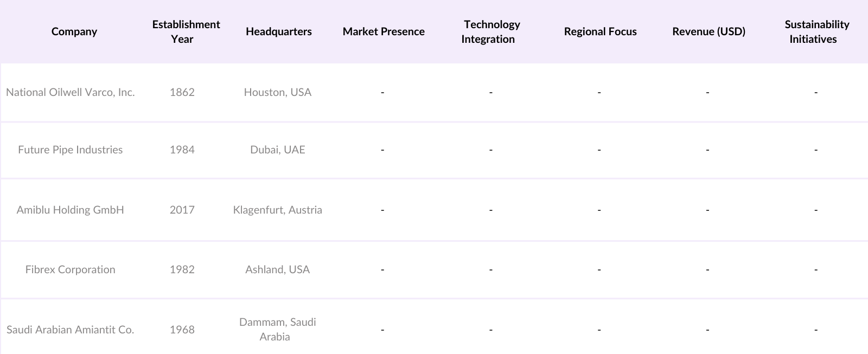Click the 2017 establishment year cell
Image resolution: width=868 pixels, height=354 pixels.
[x=182, y=210]
